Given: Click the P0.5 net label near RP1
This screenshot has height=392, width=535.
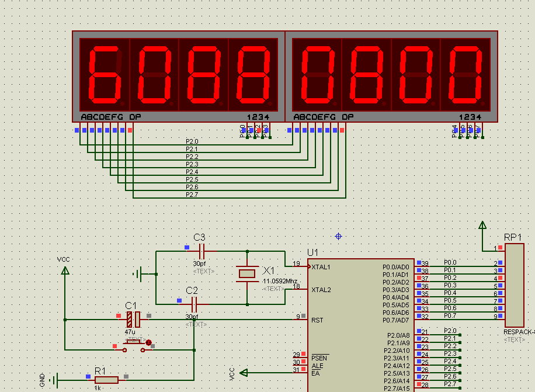Looking at the screenshot, I should [450, 300].
